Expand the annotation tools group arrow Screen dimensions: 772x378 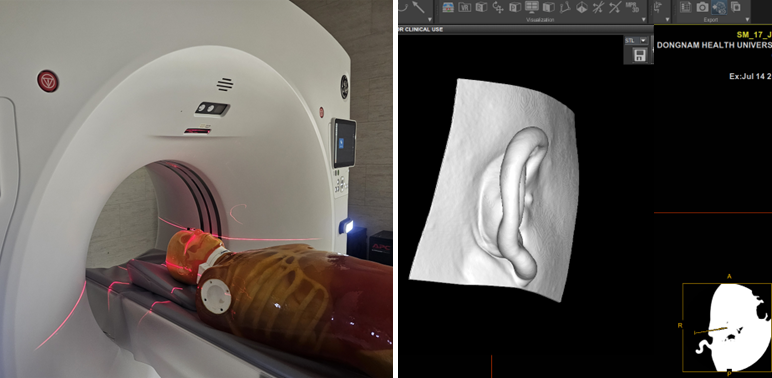coord(430,20)
